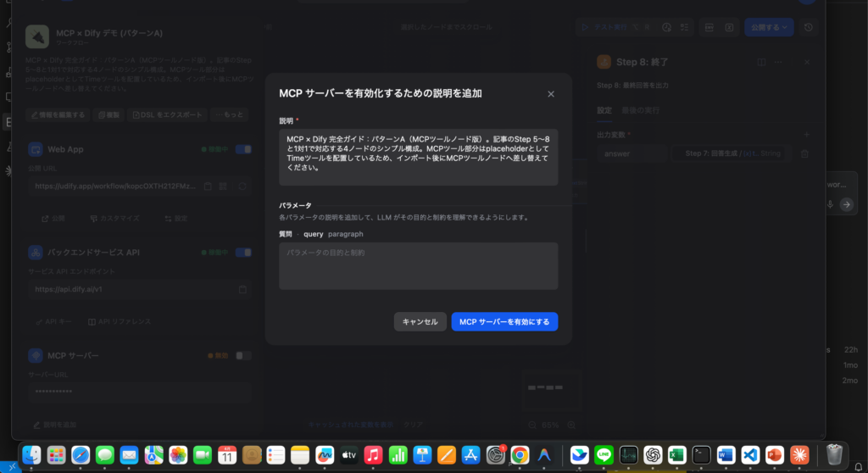The height and width of the screenshot is (473, 868).
Task: Close the MCP server description dialog
Action: point(551,94)
